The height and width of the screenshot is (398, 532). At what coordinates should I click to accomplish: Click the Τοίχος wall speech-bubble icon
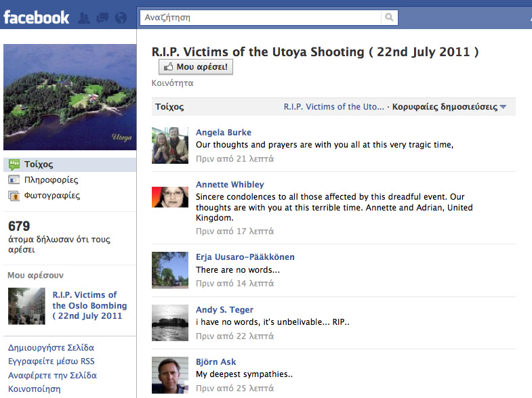(x=14, y=164)
